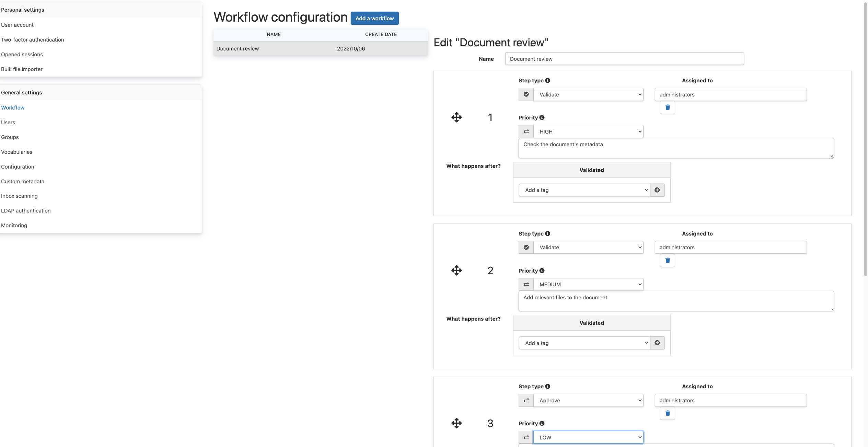Go to Users settings
Image resolution: width=868 pixels, height=447 pixels.
pos(8,122)
